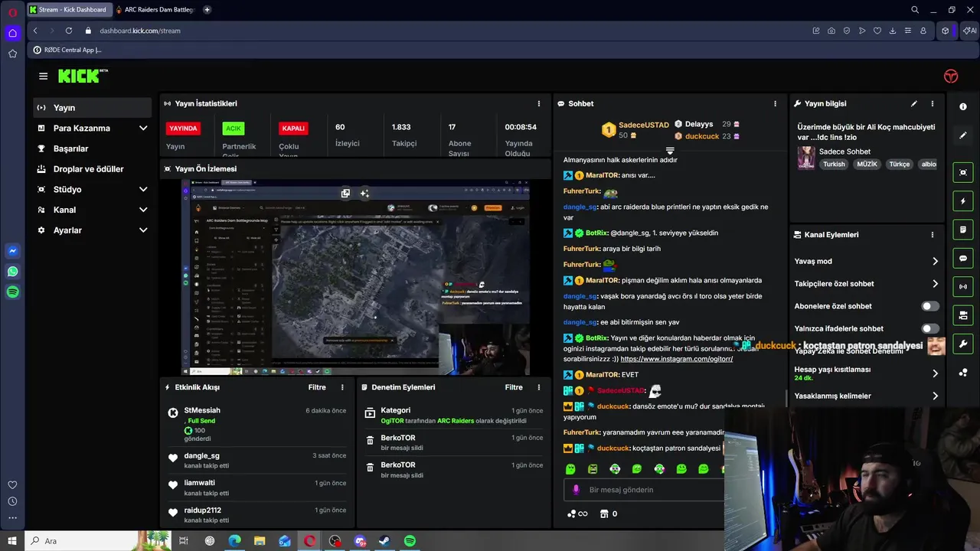
Task: Open Yayın bilgisi three-dot options
Action: point(932,103)
